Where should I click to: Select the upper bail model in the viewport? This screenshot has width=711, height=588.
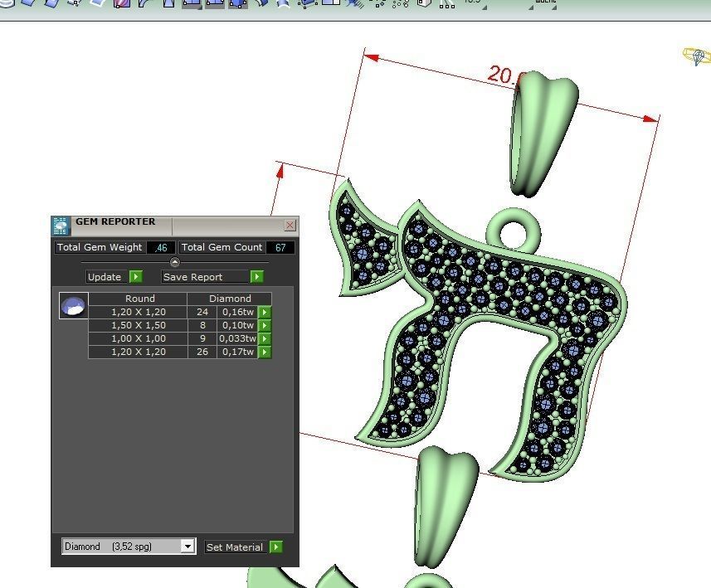543,134
